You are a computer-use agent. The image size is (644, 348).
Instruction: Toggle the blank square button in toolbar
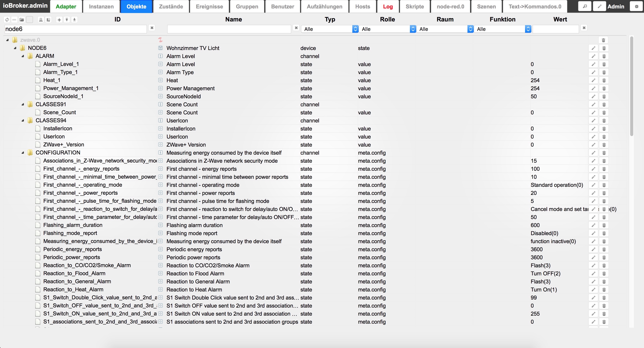coord(30,20)
